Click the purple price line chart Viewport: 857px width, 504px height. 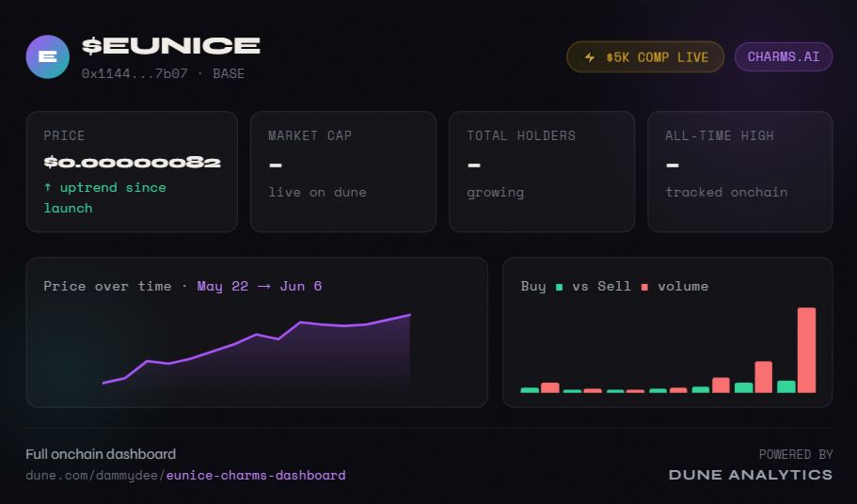(x=256, y=350)
